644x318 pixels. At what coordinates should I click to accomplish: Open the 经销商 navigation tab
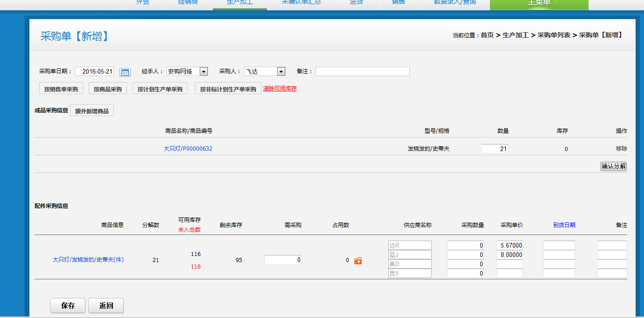188,3
